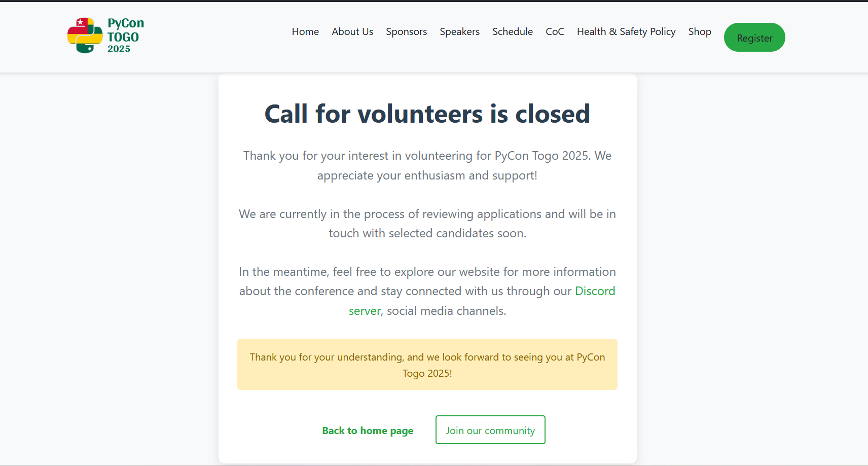This screenshot has width=868, height=466.
Task: Click the PyCon Togo python logo icon
Action: click(x=85, y=35)
